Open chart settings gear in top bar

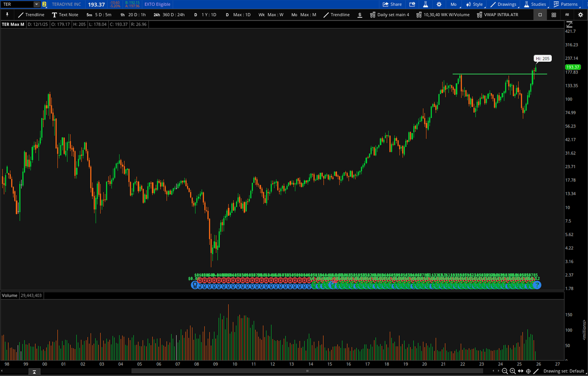[x=439, y=4]
